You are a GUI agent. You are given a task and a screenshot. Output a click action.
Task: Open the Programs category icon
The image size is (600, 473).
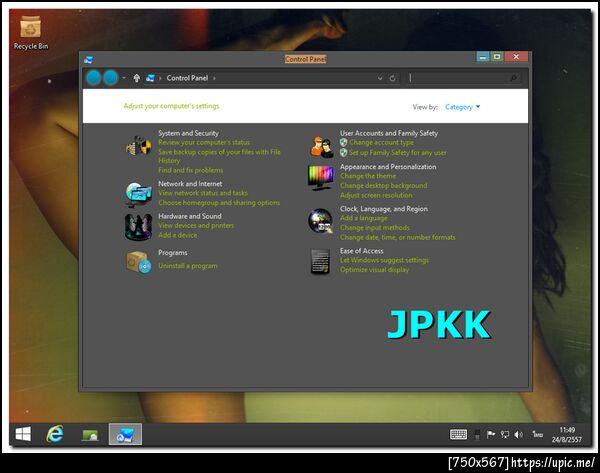138,262
